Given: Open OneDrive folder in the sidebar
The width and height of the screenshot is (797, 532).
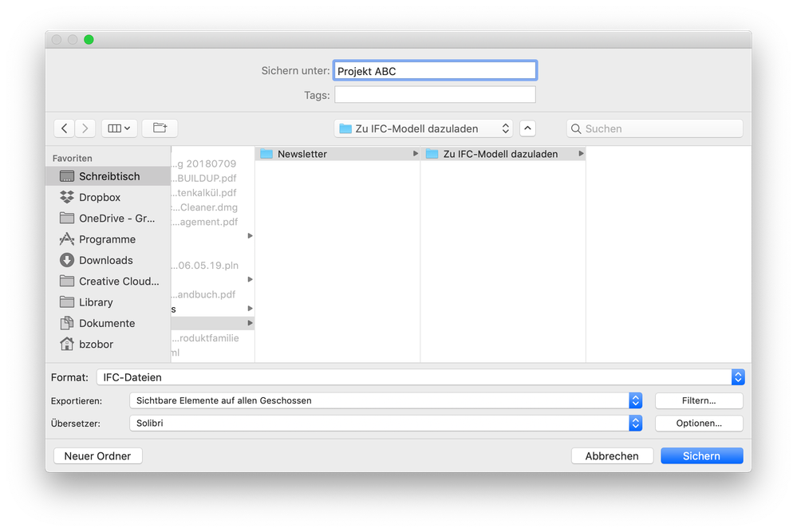Looking at the screenshot, I should pyautogui.click(x=108, y=218).
